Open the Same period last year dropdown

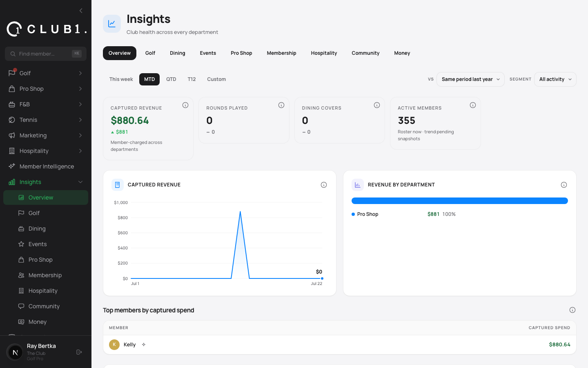[x=470, y=79]
